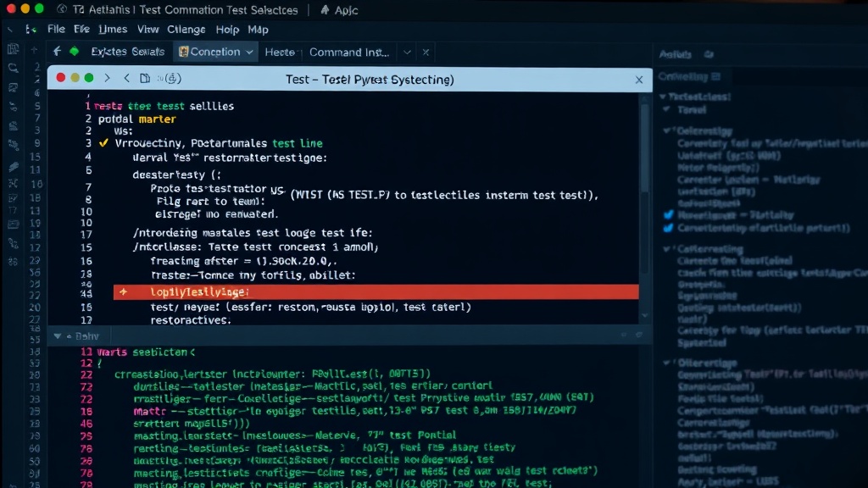Go forward with the chevron in the Test window header
This screenshot has height=488, width=868.
pos(108,78)
